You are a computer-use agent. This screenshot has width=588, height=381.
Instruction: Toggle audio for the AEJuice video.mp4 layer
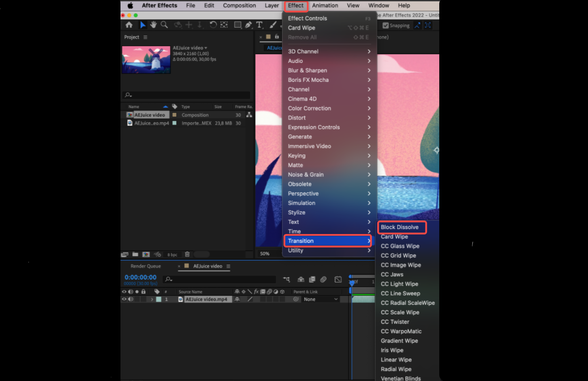(131, 299)
